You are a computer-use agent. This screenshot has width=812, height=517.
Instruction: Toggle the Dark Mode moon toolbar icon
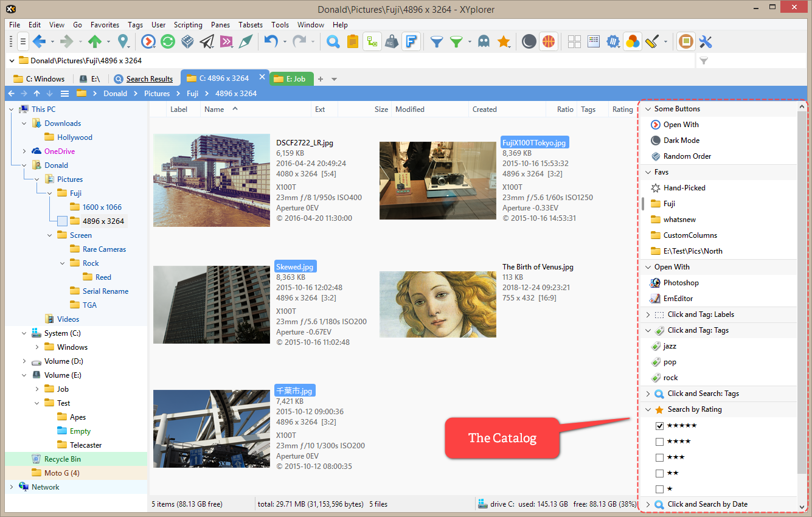tap(529, 42)
